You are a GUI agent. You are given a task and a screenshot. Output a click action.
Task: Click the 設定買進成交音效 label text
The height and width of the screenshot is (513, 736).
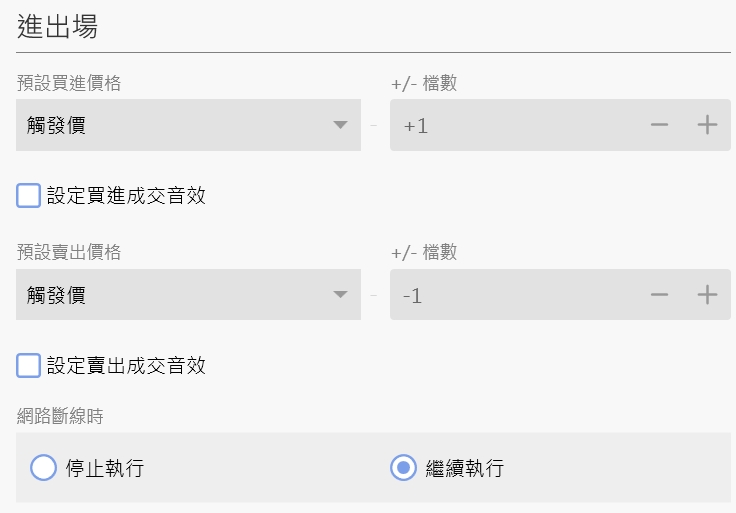click(x=126, y=195)
